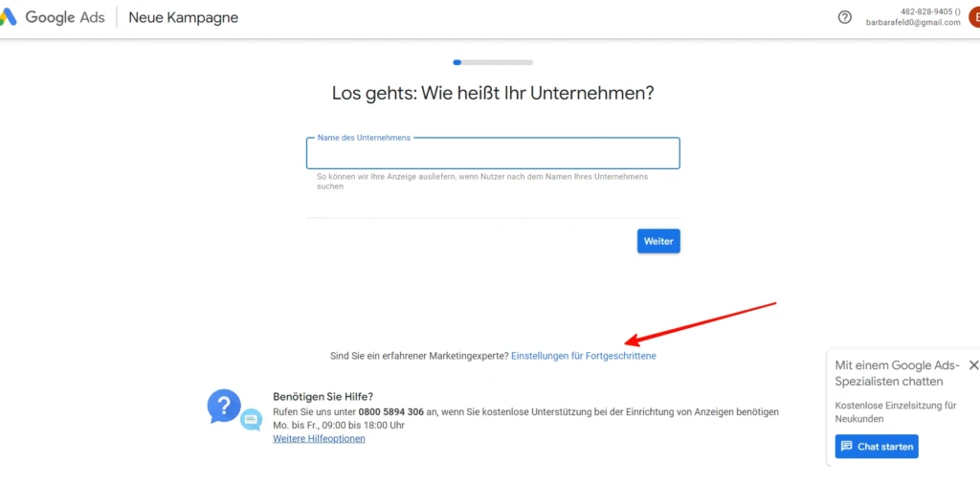Close the Google Ads specialist chat panel
Image resolution: width=980 pixels, height=483 pixels.
(973, 365)
